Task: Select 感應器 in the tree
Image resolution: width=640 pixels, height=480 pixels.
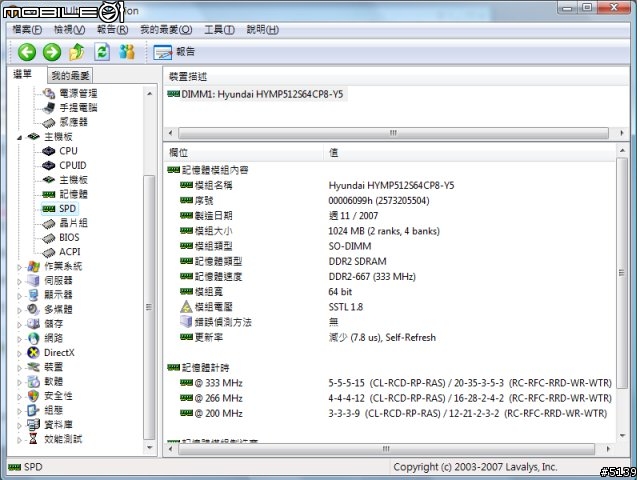Action: point(65,122)
